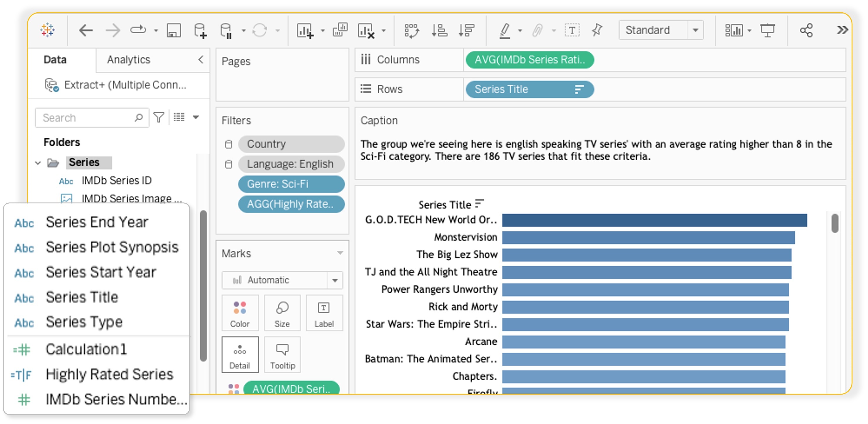Click the Save workbook icon
This screenshot has width=868, height=424.
(174, 31)
